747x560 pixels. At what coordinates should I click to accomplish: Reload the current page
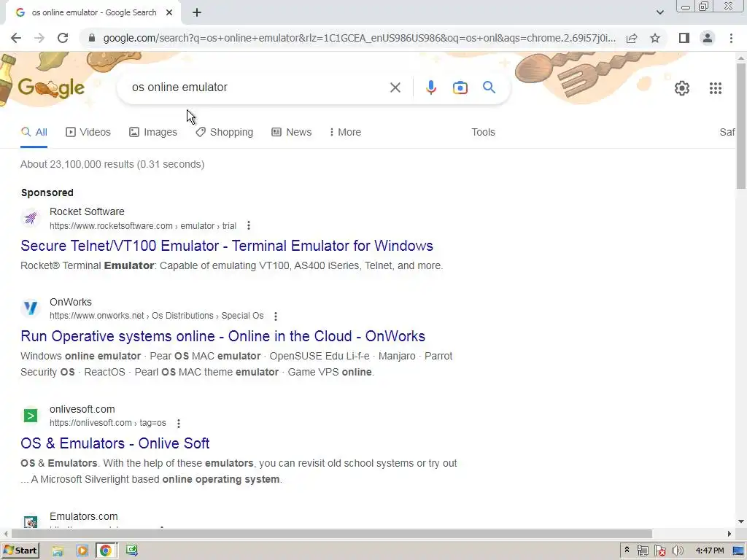point(63,38)
